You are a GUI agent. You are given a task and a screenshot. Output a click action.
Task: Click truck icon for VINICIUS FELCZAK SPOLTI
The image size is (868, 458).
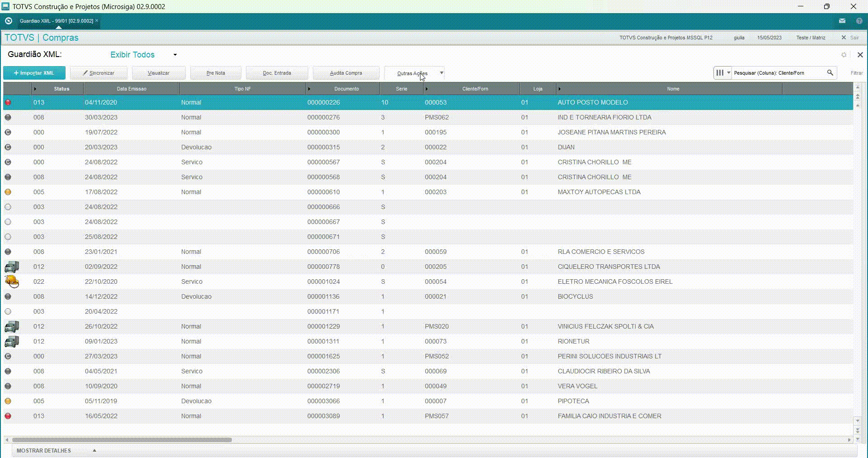12,326
